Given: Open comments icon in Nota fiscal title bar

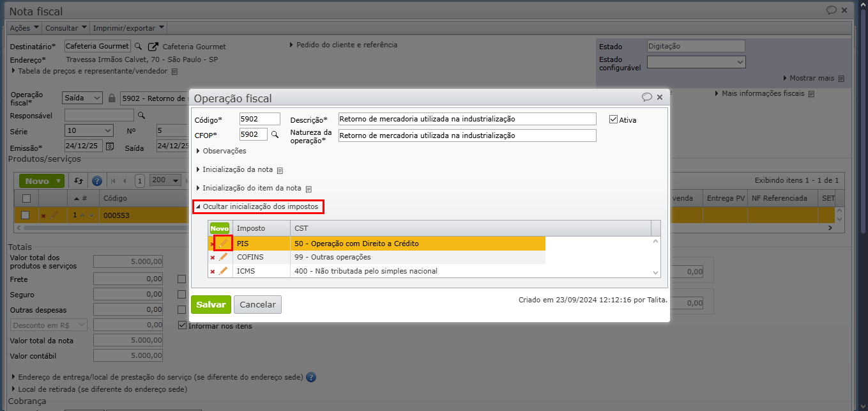Looking at the screenshot, I should point(832,10).
